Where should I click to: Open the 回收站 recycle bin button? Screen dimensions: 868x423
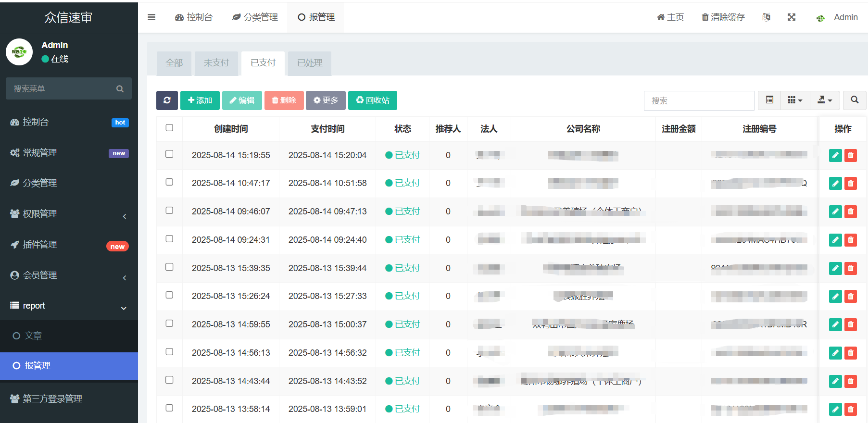372,100
